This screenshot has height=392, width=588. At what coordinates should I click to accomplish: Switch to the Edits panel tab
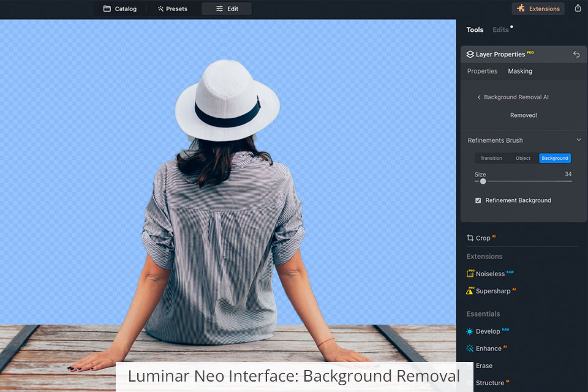pos(500,29)
